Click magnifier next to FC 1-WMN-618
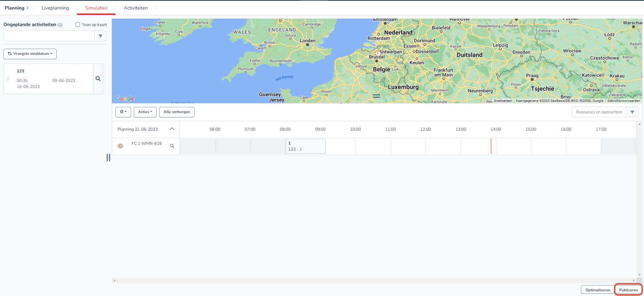Viewport: 644px width, 296px height. tap(172, 146)
